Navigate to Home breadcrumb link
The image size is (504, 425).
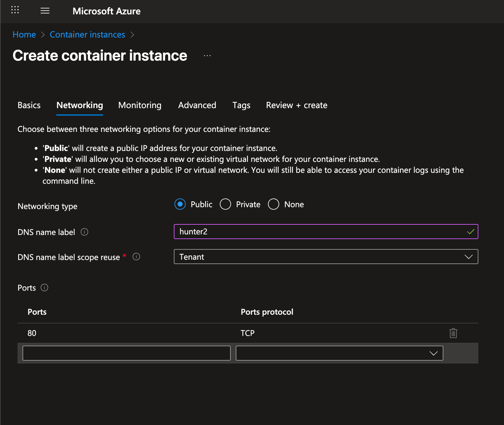click(24, 35)
